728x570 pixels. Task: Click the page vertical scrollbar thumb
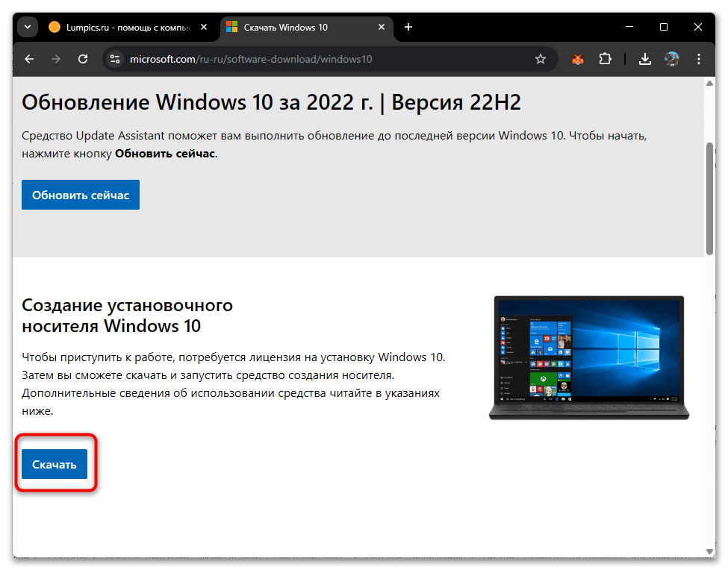[x=709, y=199]
